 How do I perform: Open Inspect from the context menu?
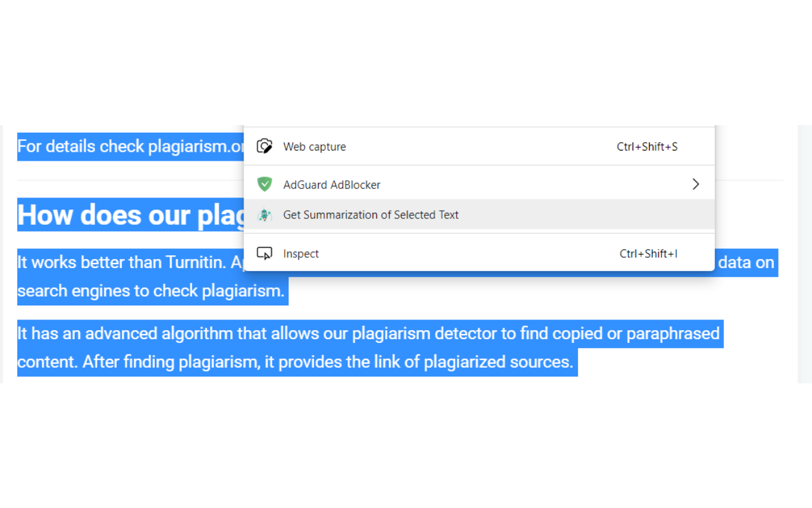[x=479, y=253]
